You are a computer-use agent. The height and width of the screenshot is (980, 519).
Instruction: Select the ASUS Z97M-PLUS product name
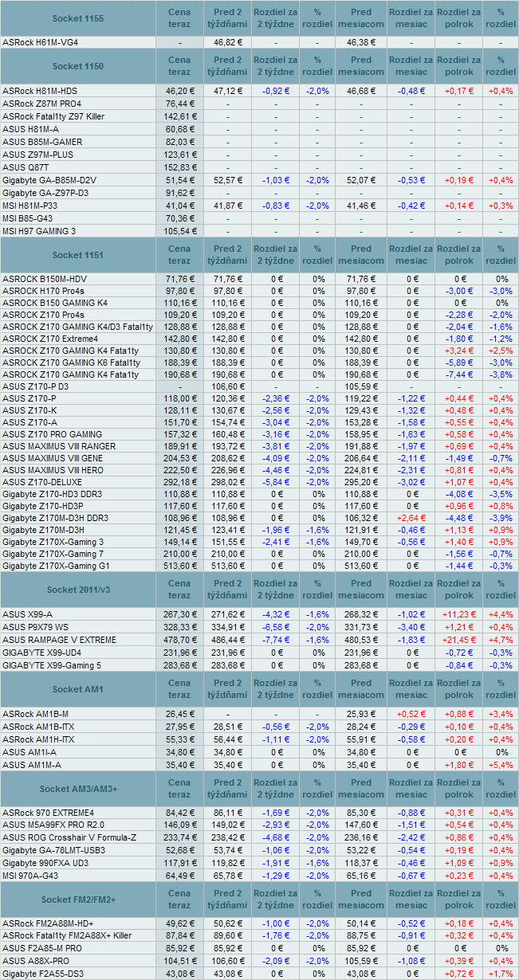pyautogui.click(x=38, y=155)
